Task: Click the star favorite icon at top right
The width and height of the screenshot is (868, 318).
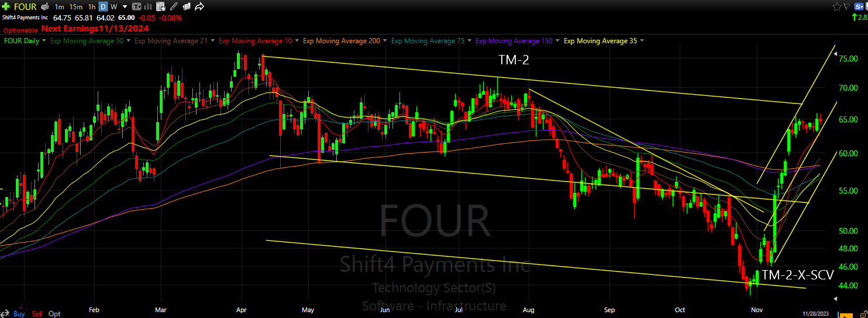Action: (837, 6)
